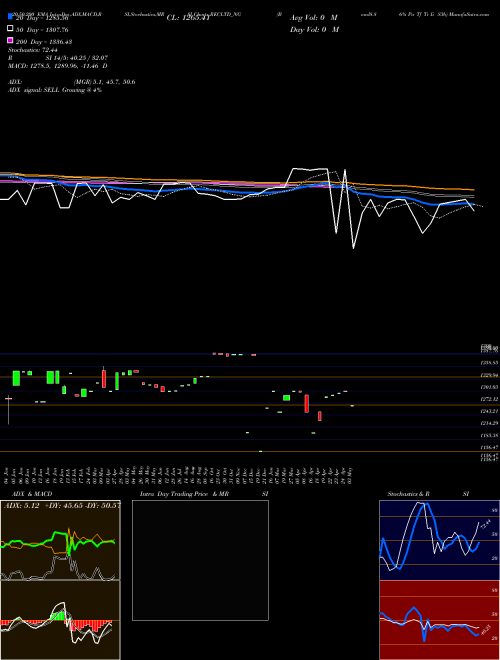
Task: Click the 1214.29 price axis label
Action: tap(490, 423)
